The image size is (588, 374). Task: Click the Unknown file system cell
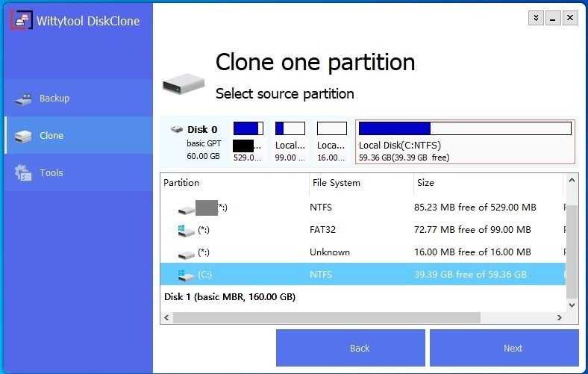[x=330, y=252]
